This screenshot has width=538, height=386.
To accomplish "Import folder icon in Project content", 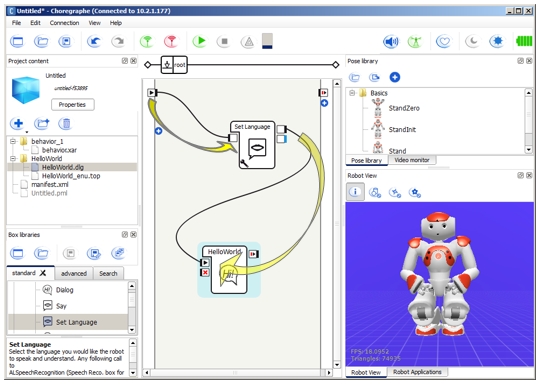I will [x=42, y=124].
